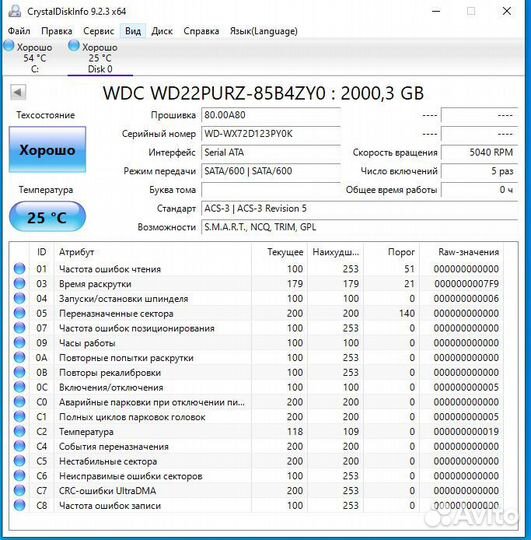Click status orb for attribute 03 spin-up time
The width and height of the screenshot is (531, 540).
[x=20, y=284]
